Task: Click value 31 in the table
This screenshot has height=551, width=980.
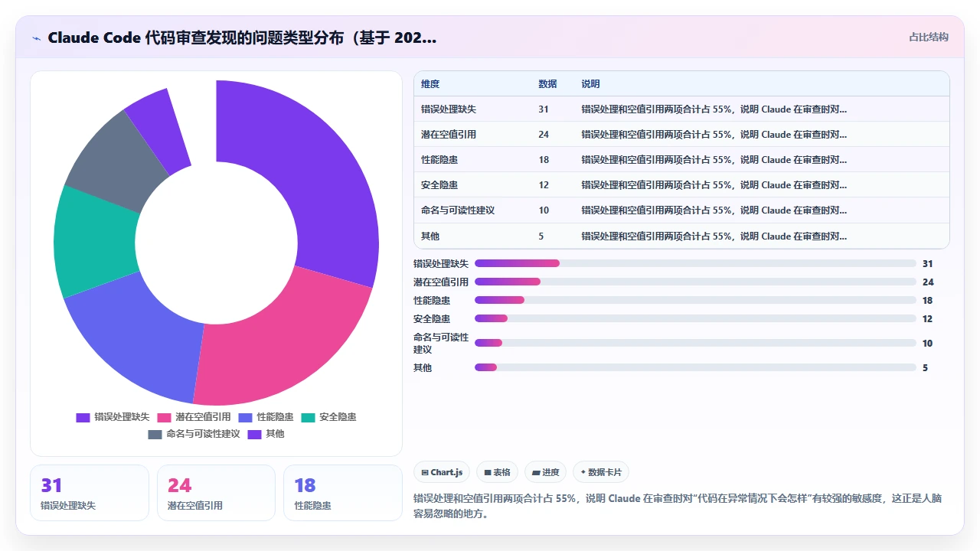Action: click(544, 109)
